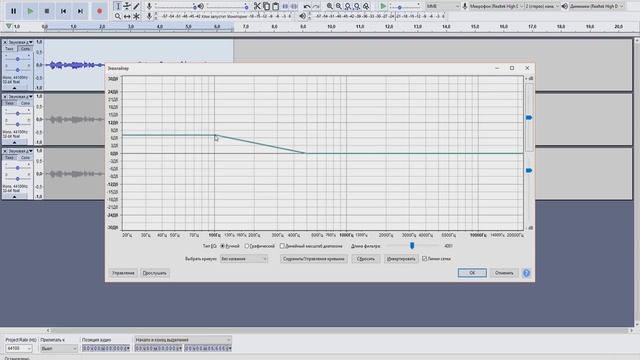This screenshot has width=640, height=360.
Task: Click the Redo arrow icon
Action: coord(316,6)
